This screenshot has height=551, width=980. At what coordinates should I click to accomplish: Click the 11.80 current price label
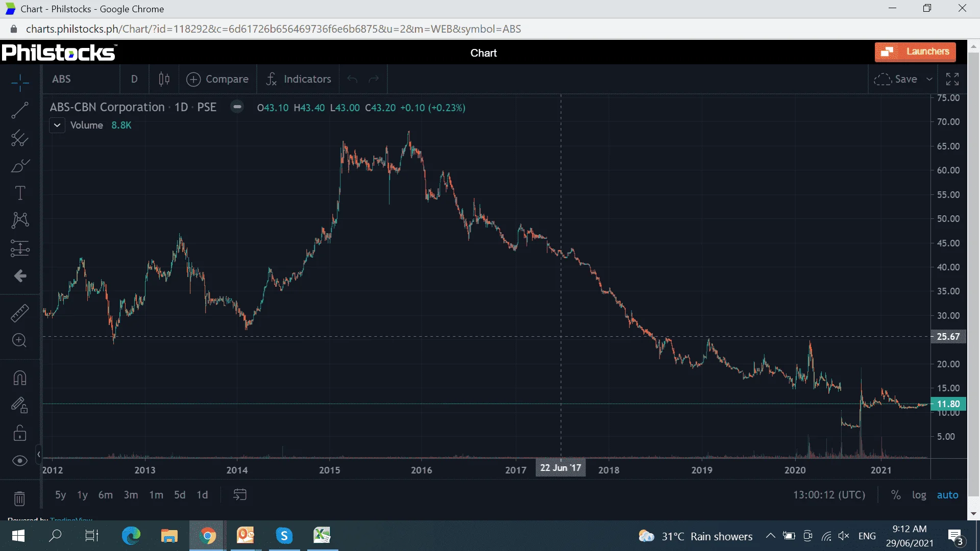[948, 404]
